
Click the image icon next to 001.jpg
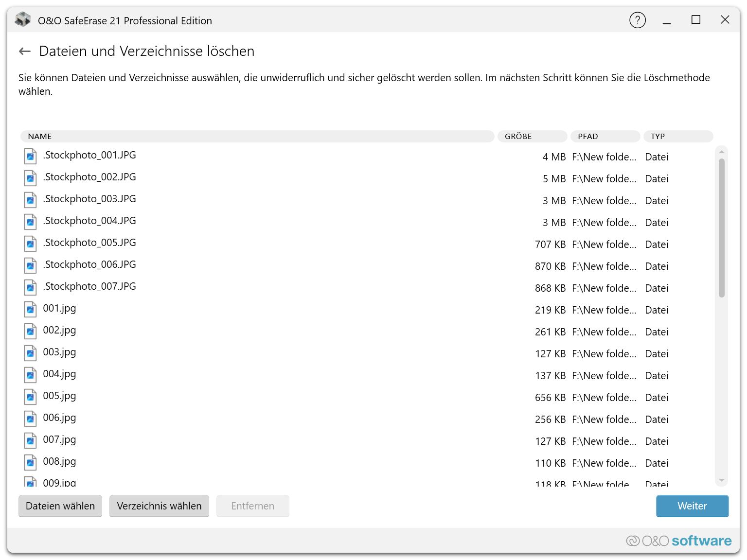pos(30,309)
